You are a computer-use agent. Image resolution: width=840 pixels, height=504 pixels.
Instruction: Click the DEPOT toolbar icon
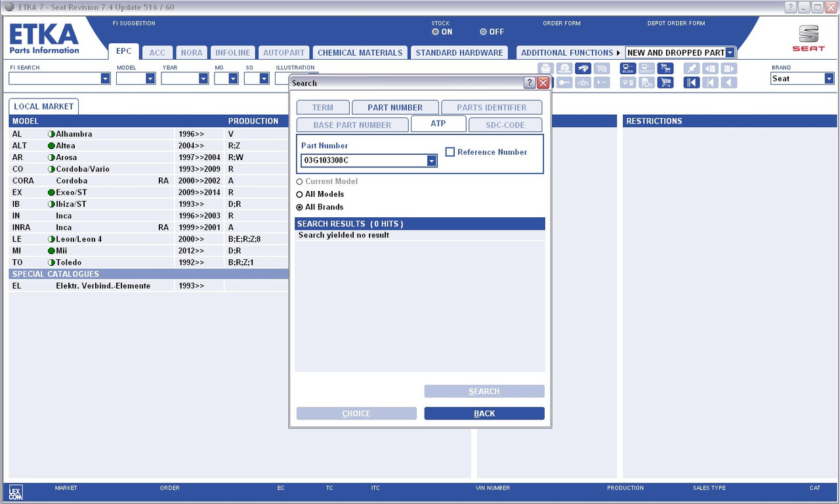click(x=646, y=68)
